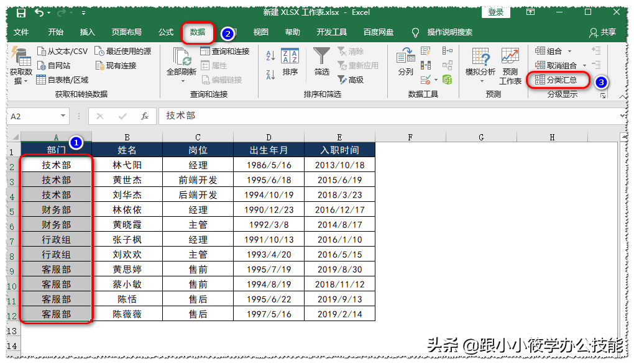Click the 全部刷新 refresh icon
The width and height of the screenshot is (634, 364).
pos(181,57)
